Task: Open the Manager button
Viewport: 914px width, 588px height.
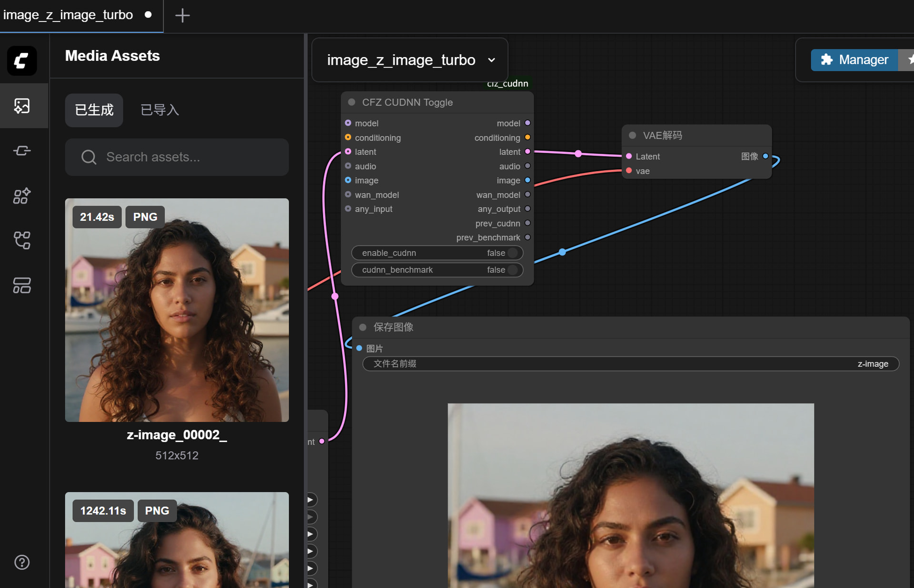Action: point(854,60)
